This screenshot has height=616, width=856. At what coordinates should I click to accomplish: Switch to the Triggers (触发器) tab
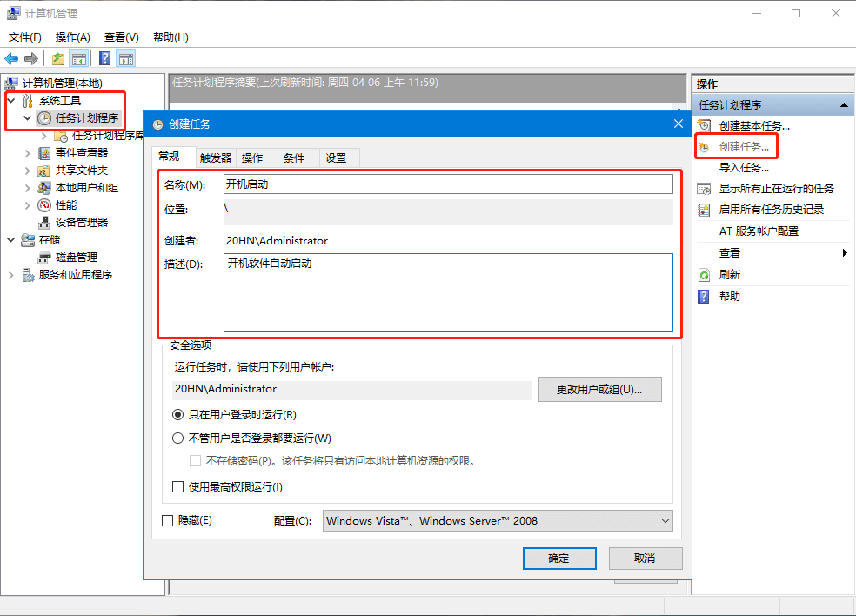pyautogui.click(x=216, y=157)
